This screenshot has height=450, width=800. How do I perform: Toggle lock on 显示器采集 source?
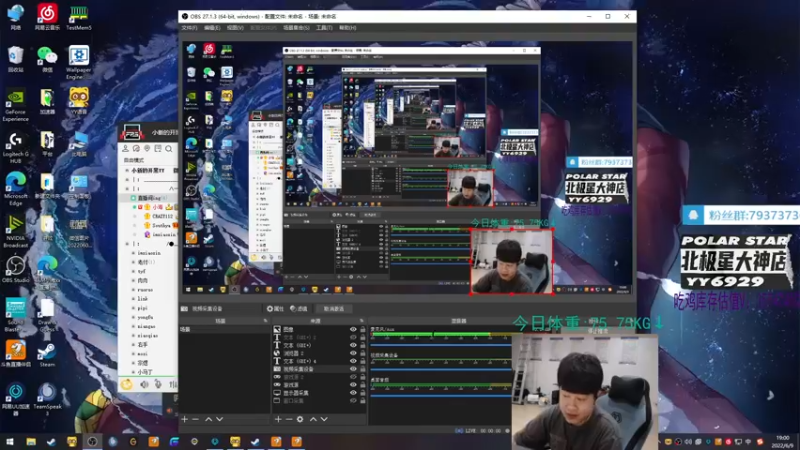tap(363, 393)
